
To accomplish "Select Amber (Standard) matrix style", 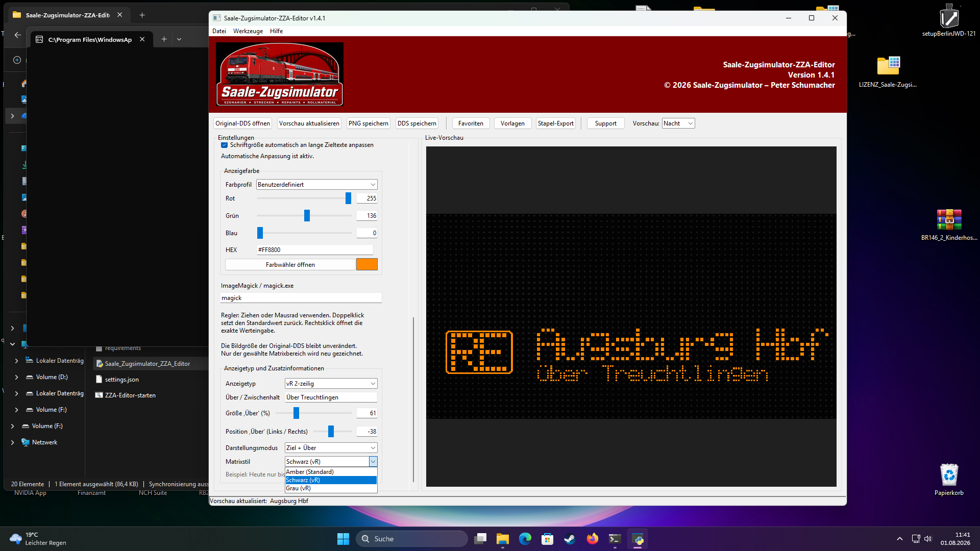I will click(331, 472).
